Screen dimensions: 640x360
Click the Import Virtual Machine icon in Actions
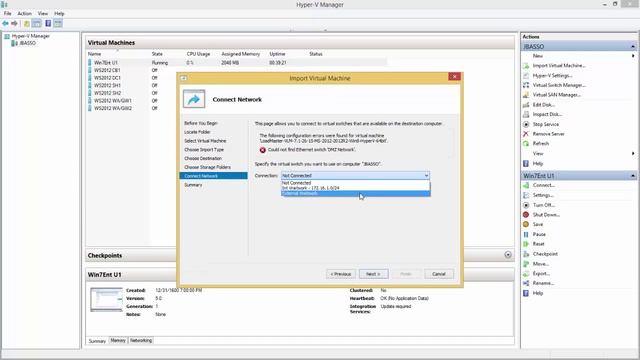point(526,66)
